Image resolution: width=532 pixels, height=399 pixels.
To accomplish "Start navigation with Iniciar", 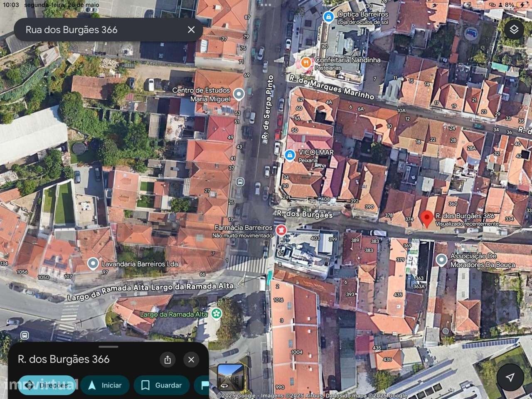I will 105,385.
